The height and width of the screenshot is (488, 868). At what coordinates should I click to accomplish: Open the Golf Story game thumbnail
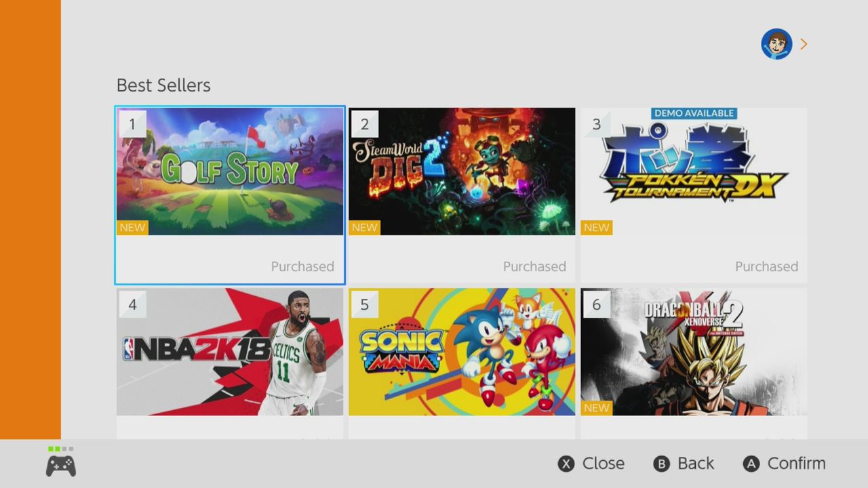pos(230,171)
